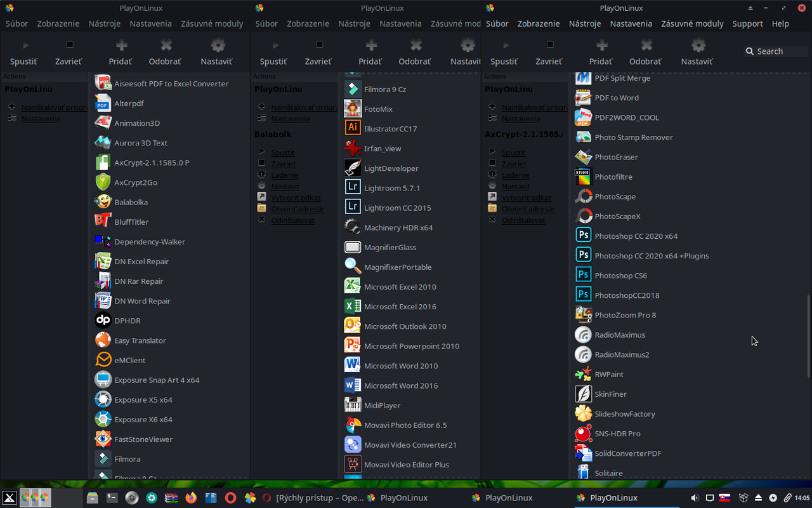Viewport: 812px width, 508px height.
Task: Open the terminal icon in taskbar
Action: click(x=112, y=498)
